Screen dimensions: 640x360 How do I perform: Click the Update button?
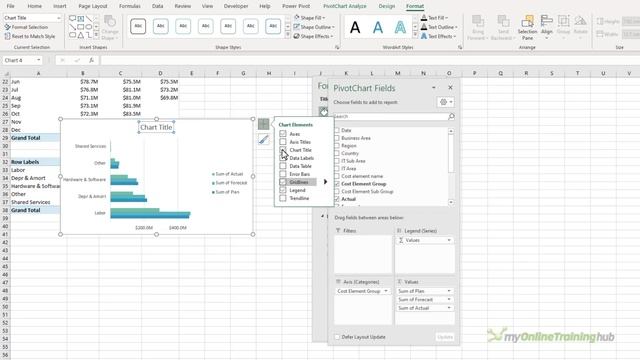coord(445,337)
